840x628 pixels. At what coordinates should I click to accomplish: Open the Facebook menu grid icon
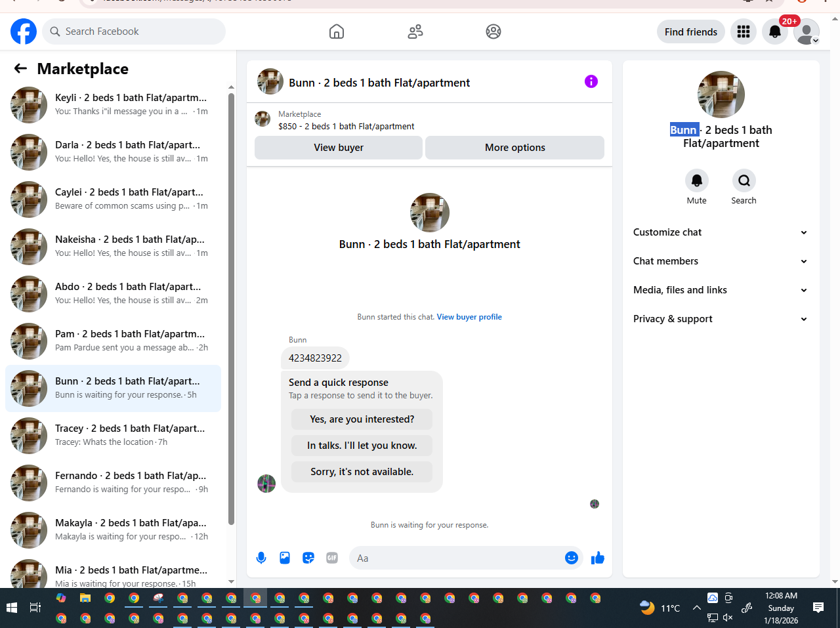pyautogui.click(x=744, y=31)
